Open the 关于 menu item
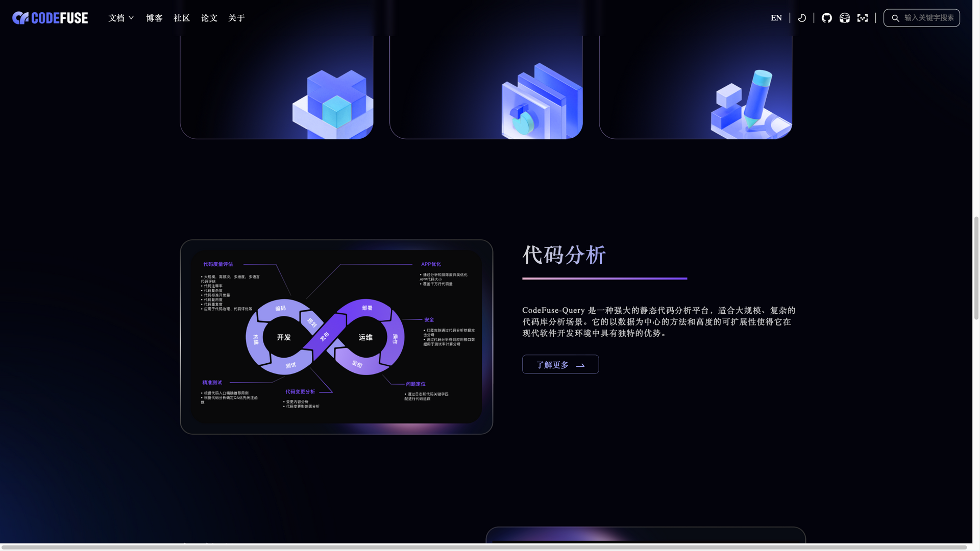This screenshot has height=551, width=980. click(236, 18)
